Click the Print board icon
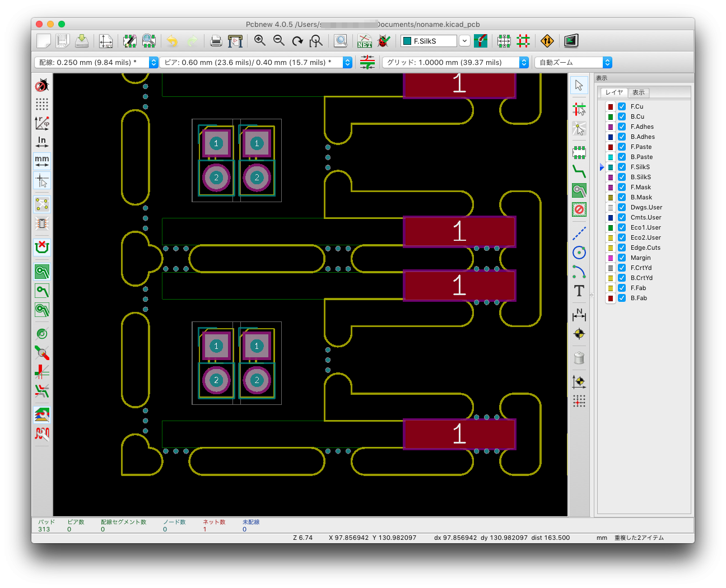Screen dimensions: 726x588 click(216, 40)
